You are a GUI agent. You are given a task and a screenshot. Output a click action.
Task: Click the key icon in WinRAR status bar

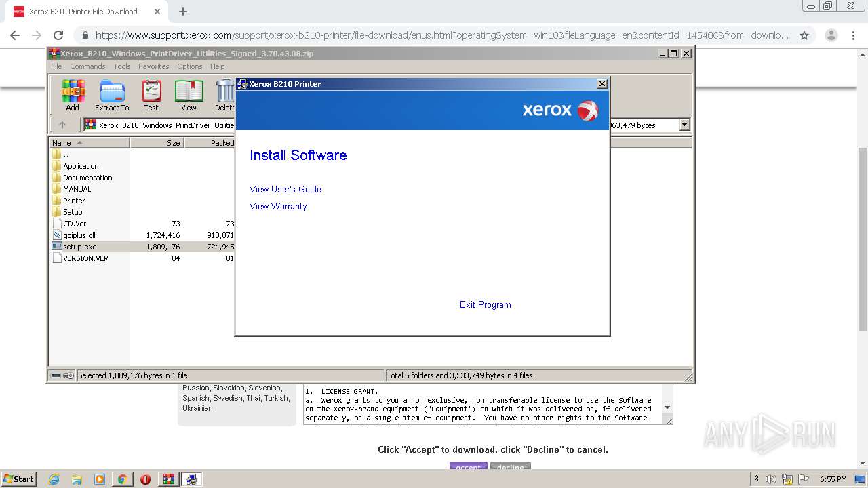(68, 375)
